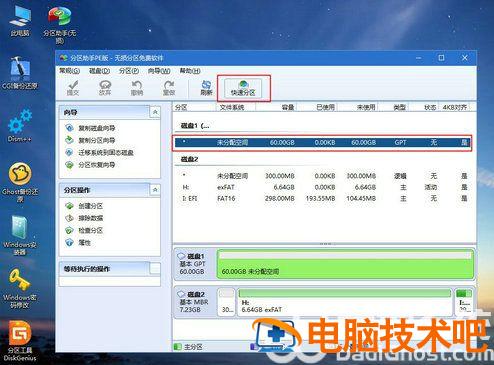Click the 重做 (redo) toolbar icon
The width and height of the screenshot is (494, 365).
pos(169,88)
